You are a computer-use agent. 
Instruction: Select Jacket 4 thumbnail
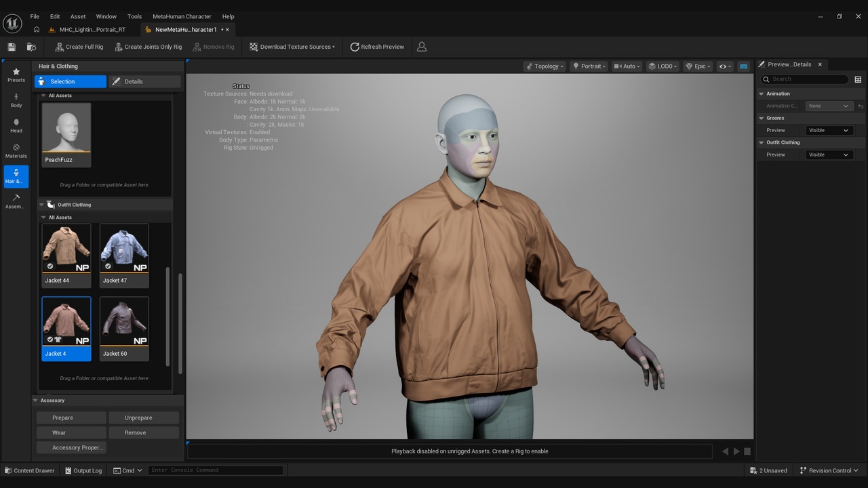[66, 329]
